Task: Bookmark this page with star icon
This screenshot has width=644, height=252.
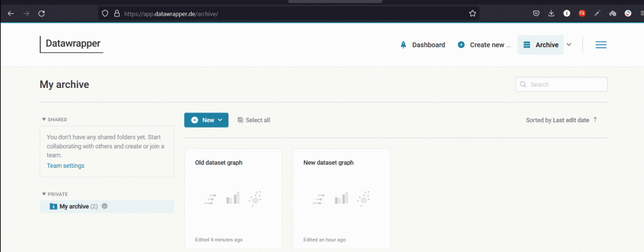Action: 472,13
